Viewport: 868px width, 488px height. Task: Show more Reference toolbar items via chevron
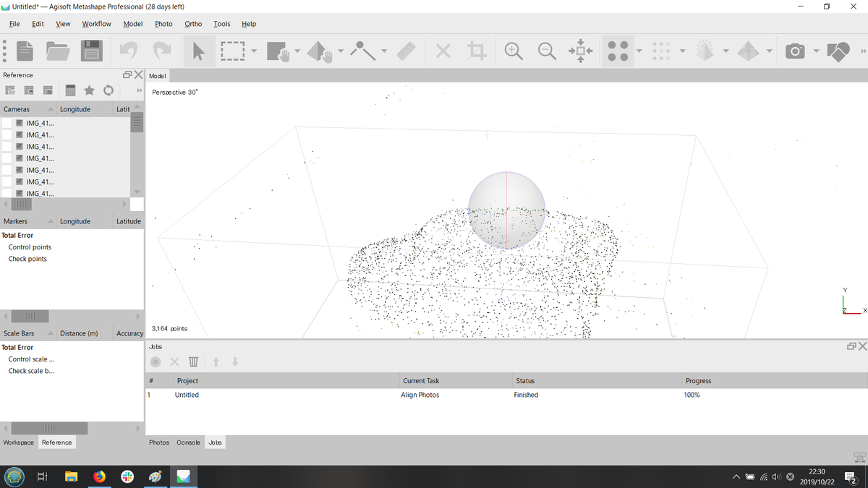point(138,90)
